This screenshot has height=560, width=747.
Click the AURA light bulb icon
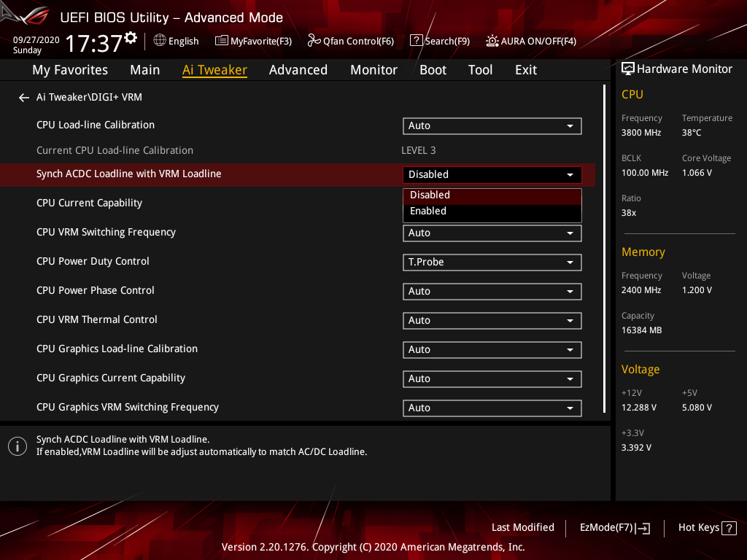click(492, 41)
